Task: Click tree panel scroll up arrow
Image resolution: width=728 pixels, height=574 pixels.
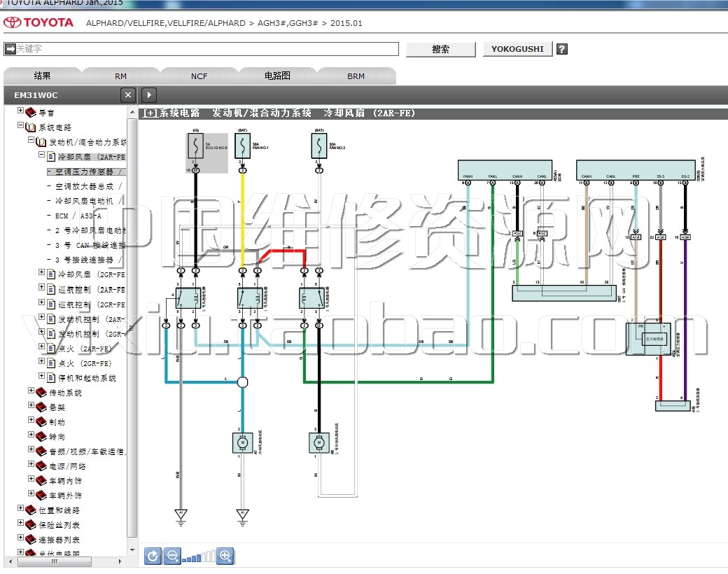Action: (x=132, y=113)
